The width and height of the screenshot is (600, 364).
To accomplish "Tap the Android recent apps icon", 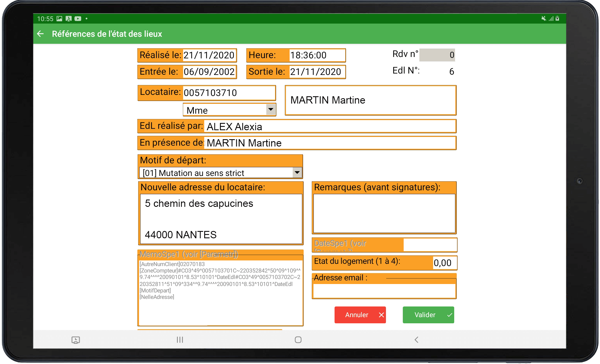I will pyautogui.click(x=180, y=340).
